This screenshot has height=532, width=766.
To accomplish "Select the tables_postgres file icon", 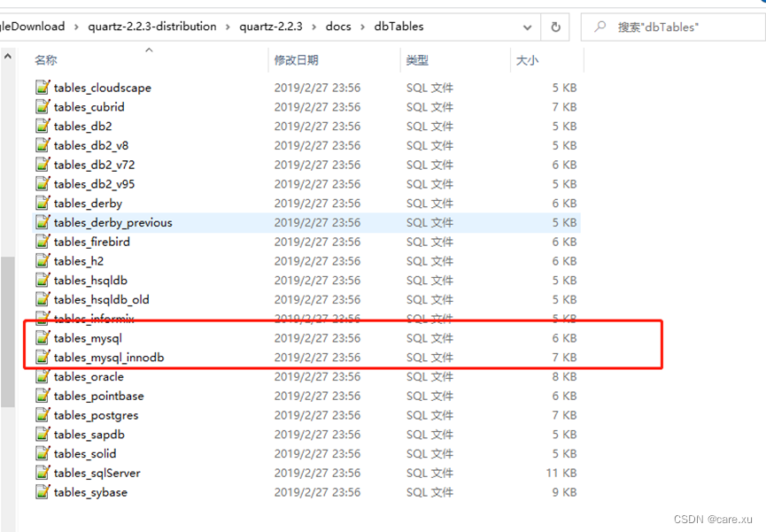I will point(43,414).
